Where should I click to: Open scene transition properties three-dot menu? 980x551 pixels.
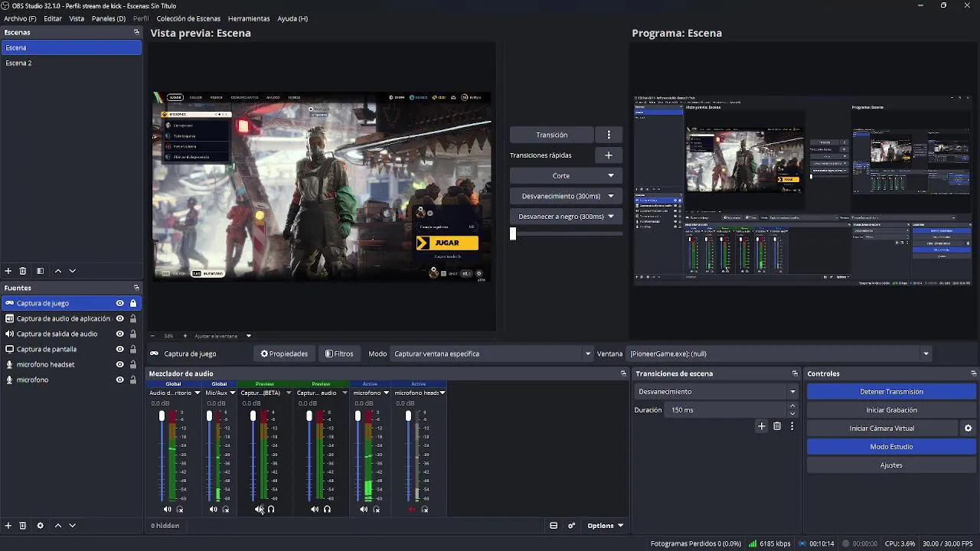792,426
